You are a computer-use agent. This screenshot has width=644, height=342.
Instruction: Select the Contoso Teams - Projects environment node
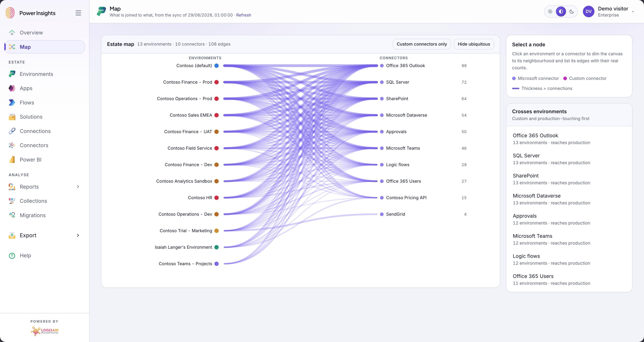[x=217, y=264]
